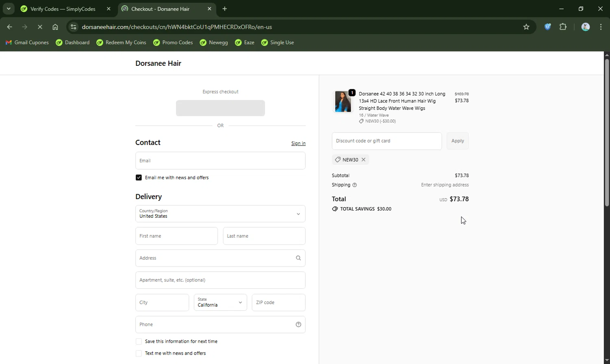
Task: Minimize the browser window
Action: click(x=562, y=9)
